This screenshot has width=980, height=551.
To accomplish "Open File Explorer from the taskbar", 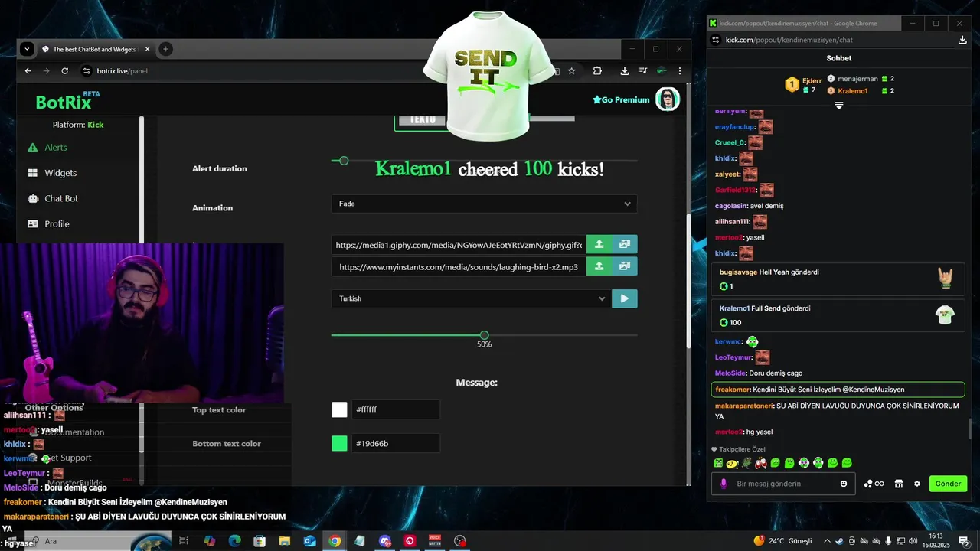I will point(285,541).
